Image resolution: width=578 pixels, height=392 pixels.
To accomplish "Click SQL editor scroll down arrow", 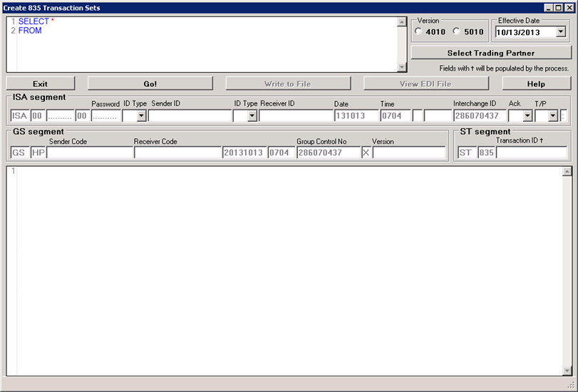I will tap(402, 67).
